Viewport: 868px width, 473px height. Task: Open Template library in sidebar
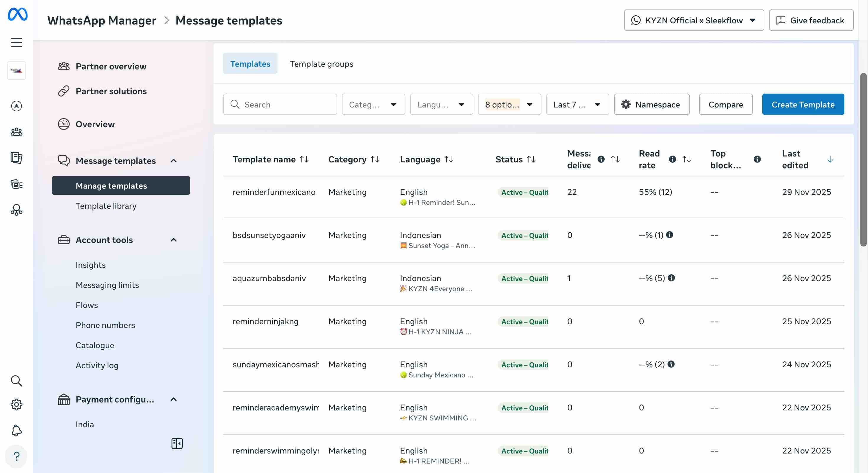click(106, 206)
